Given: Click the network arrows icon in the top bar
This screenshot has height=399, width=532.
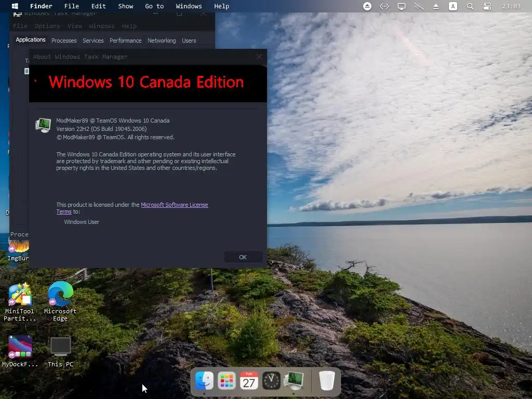Looking at the screenshot, I should click(x=384, y=6).
